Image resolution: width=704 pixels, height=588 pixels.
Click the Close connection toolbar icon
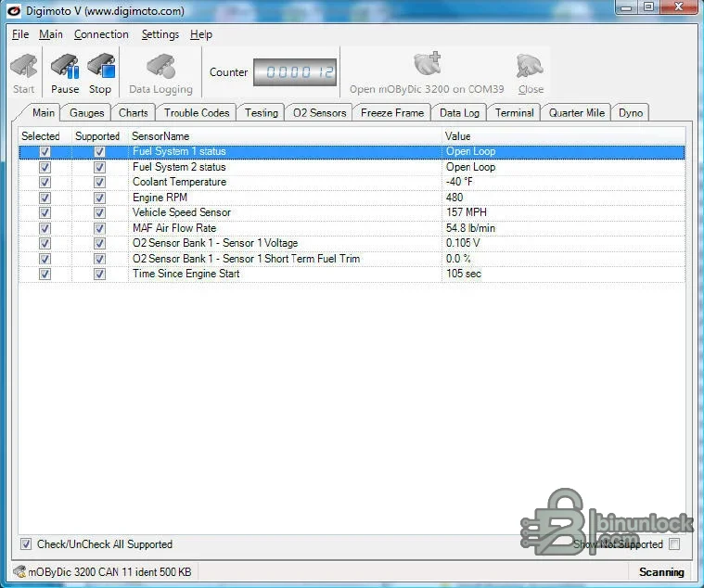531,66
